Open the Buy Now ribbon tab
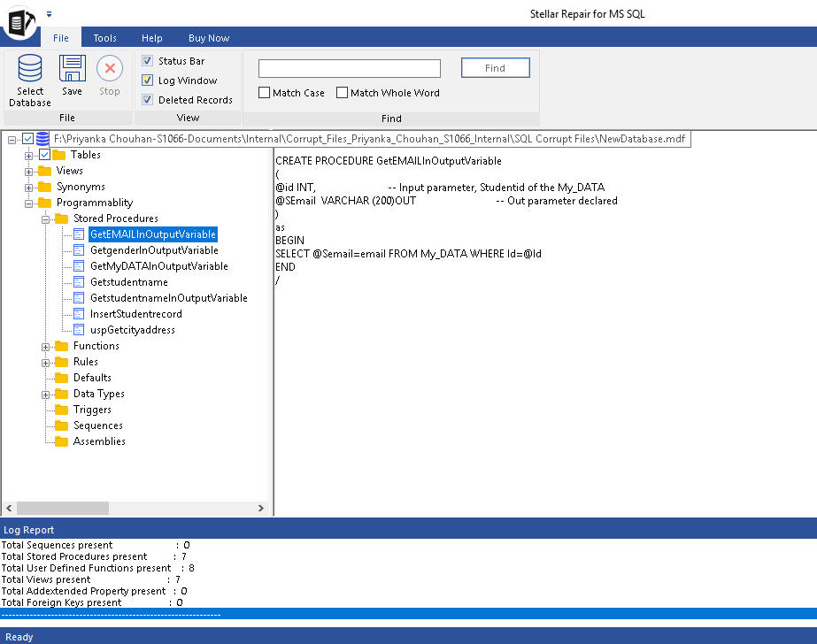 point(209,38)
